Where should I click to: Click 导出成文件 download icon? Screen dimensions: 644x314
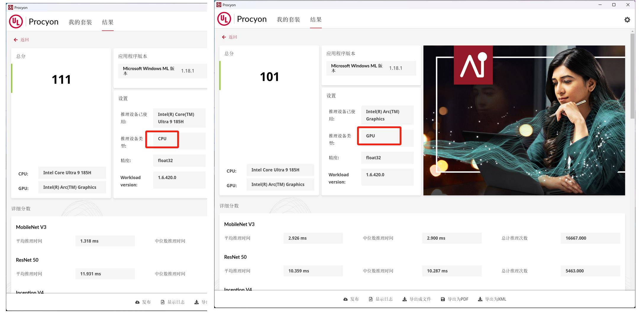tap(404, 299)
